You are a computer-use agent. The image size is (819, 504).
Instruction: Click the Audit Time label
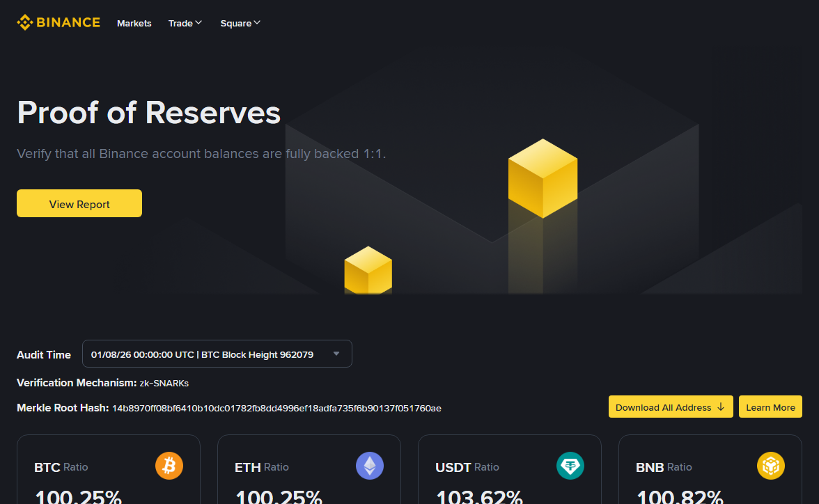coord(44,354)
